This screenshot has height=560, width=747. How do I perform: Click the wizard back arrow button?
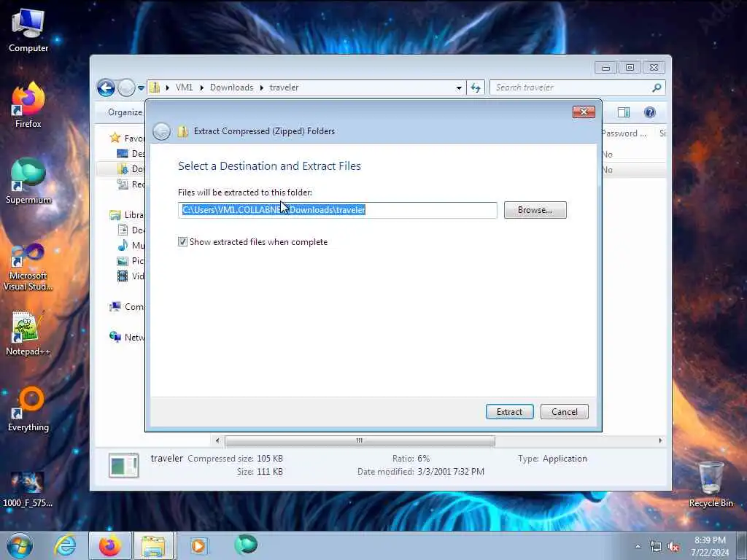(x=161, y=131)
